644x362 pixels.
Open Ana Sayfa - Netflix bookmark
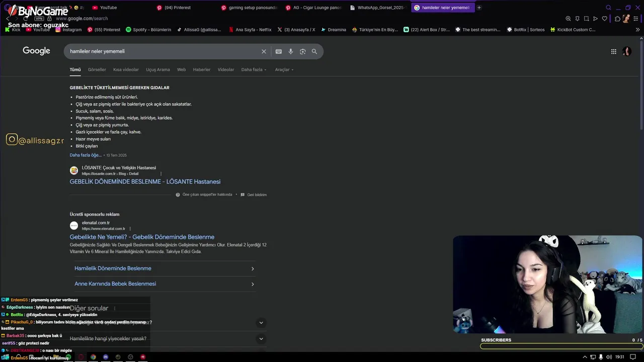(x=250, y=30)
